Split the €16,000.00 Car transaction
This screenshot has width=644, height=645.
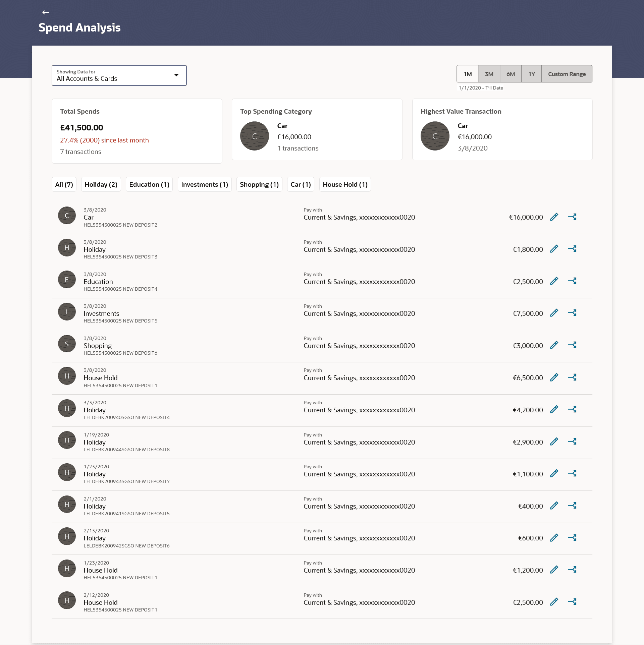pyautogui.click(x=572, y=217)
